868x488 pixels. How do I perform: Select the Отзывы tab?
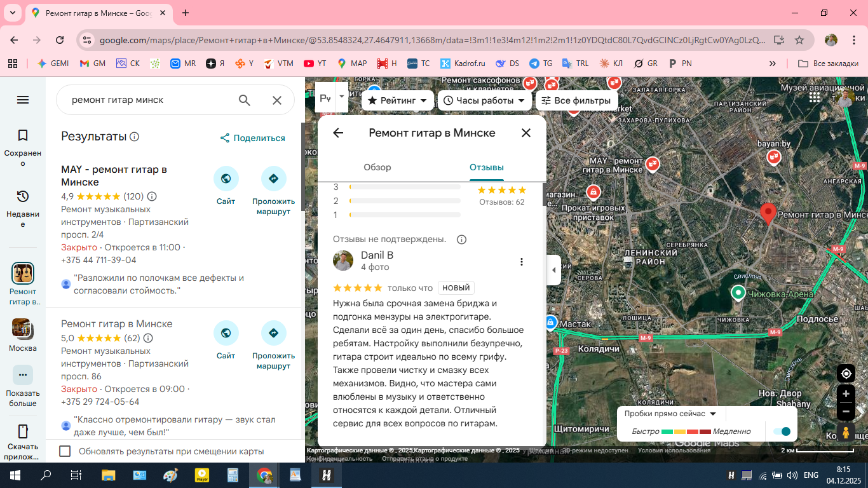tap(487, 167)
